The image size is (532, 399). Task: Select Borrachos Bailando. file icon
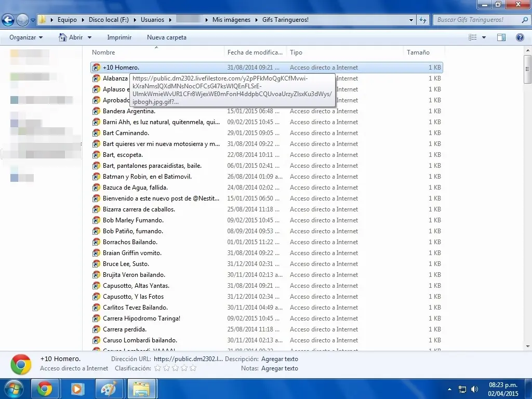(96, 242)
